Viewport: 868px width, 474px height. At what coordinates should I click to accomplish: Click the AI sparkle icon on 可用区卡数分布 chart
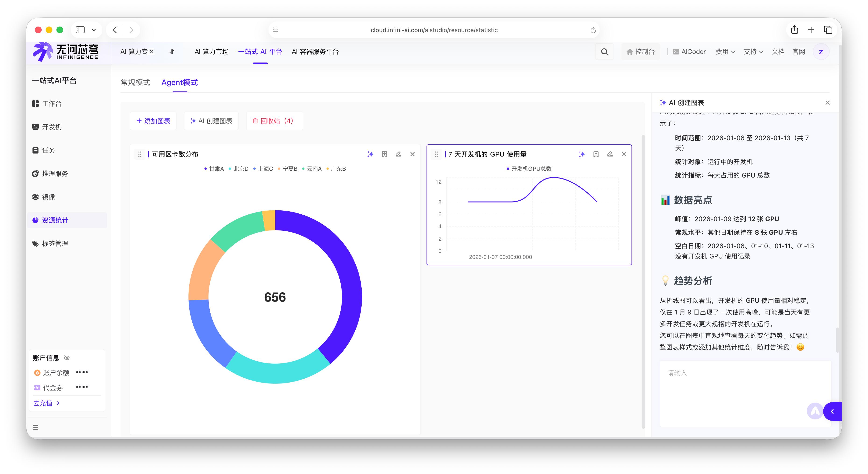click(370, 154)
